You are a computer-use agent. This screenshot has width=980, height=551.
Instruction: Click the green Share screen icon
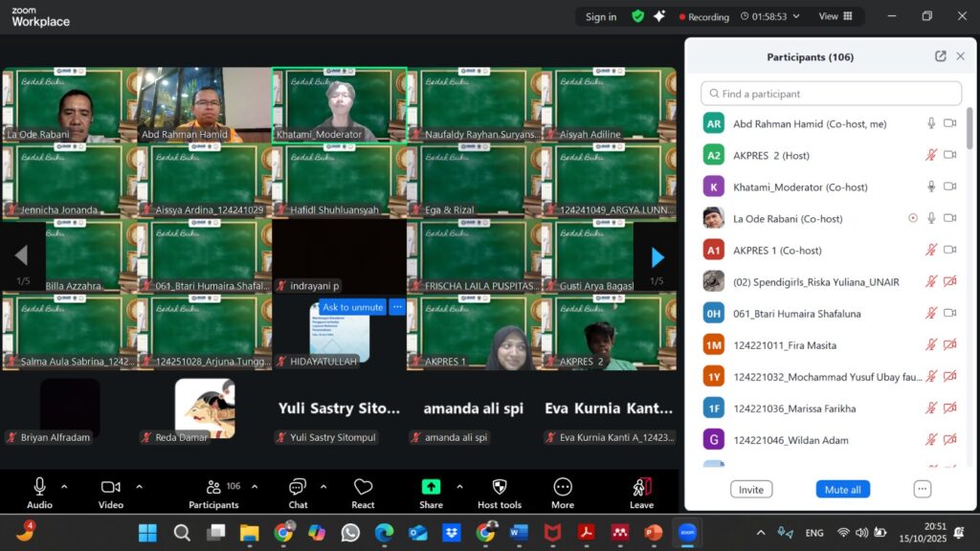click(x=431, y=487)
